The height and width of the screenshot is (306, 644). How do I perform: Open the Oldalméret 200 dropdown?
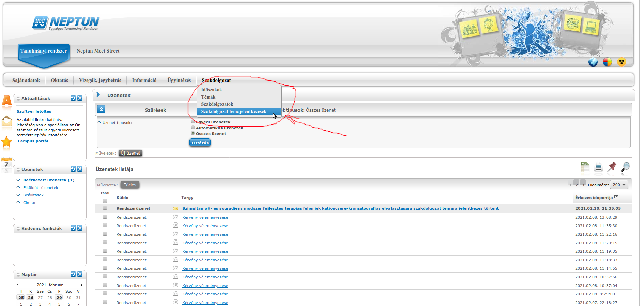619,185
